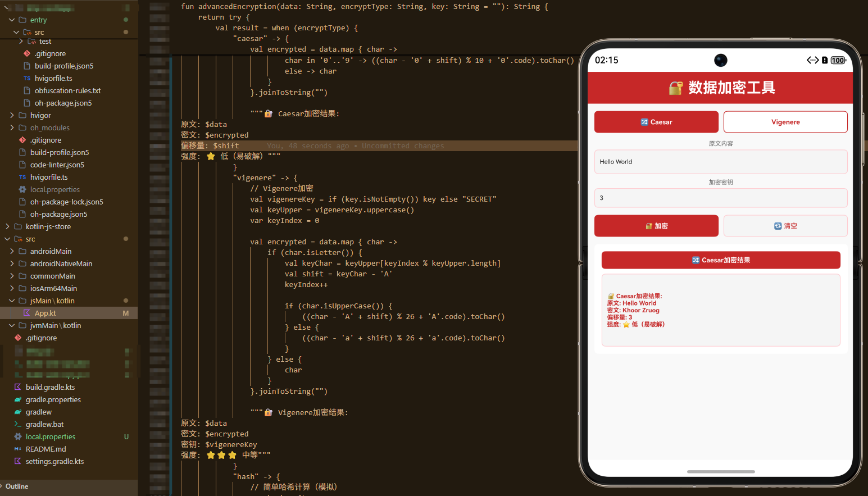The width and height of the screenshot is (868, 496).
Task: Click the keyIndex++ code line
Action: [x=306, y=285]
